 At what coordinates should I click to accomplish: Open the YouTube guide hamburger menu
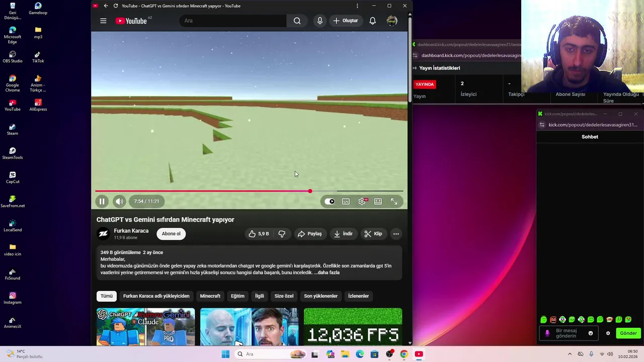click(103, 21)
